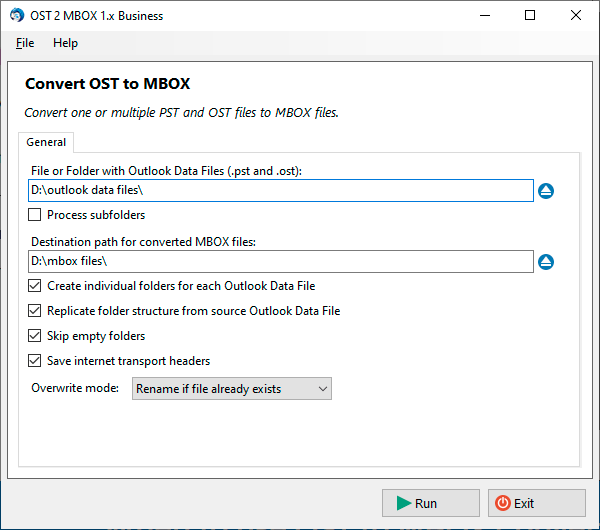This screenshot has height=530, width=600.
Task: Open the Help menu
Action: pos(65,43)
